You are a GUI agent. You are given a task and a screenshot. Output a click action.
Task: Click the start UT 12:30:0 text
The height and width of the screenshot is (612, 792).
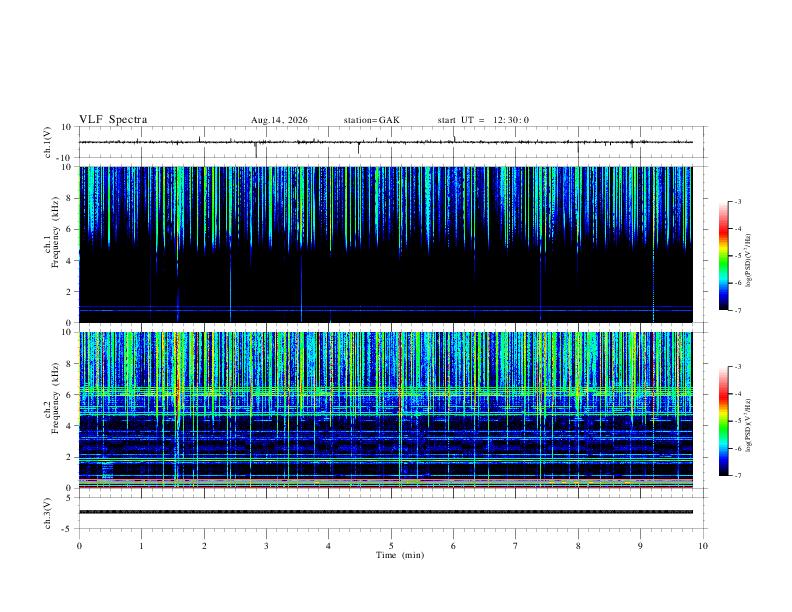(x=483, y=120)
